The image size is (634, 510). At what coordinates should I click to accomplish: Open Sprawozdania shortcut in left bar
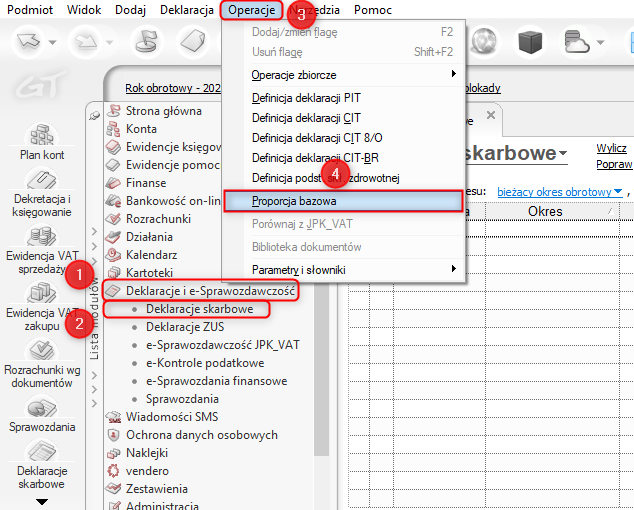click(42, 415)
